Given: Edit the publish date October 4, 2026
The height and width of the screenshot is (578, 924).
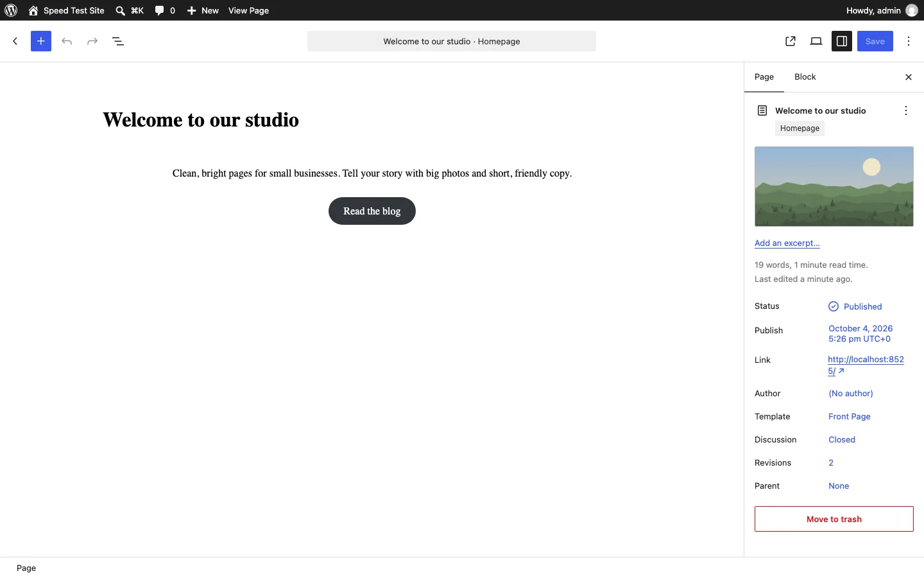Looking at the screenshot, I should pyautogui.click(x=860, y=333).
